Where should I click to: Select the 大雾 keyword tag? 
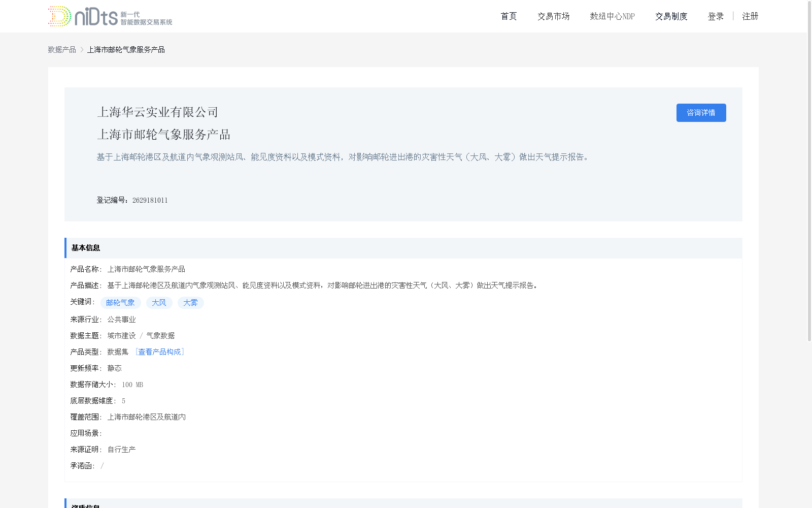(190, 303)
